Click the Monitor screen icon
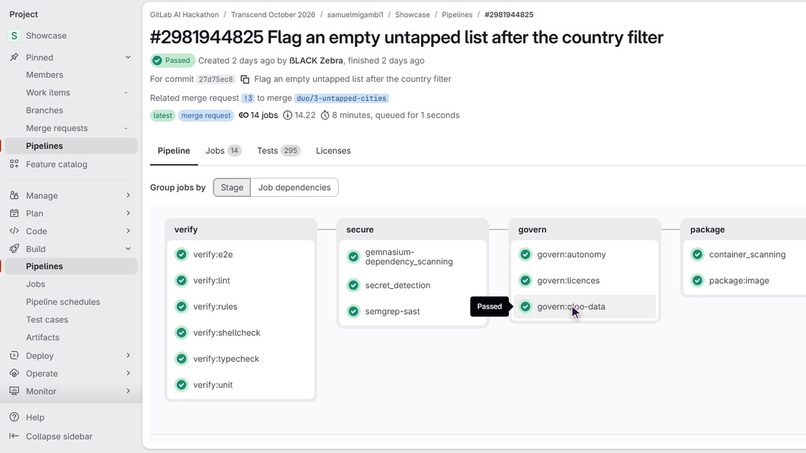The height and width of the screenshot is (453, 806). [x=14, y=391]
